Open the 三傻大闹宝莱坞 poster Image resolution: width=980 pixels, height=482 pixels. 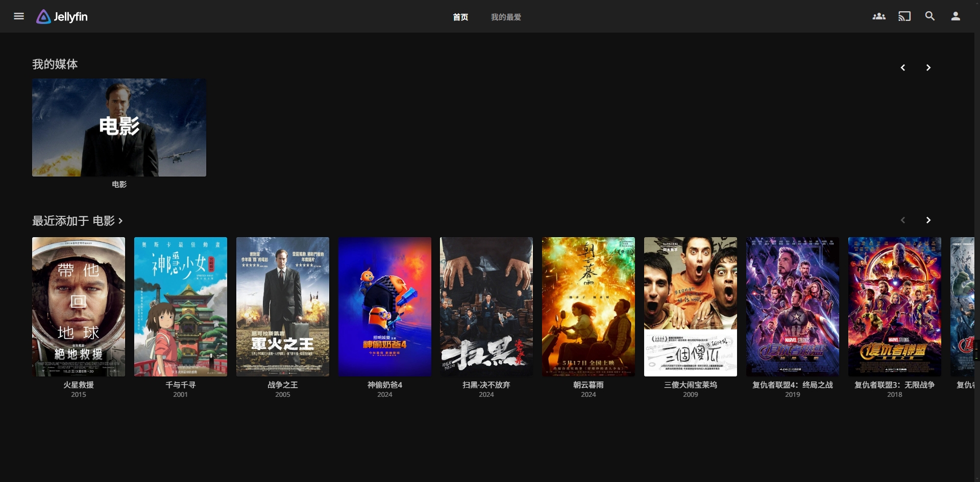click(690, 307)
